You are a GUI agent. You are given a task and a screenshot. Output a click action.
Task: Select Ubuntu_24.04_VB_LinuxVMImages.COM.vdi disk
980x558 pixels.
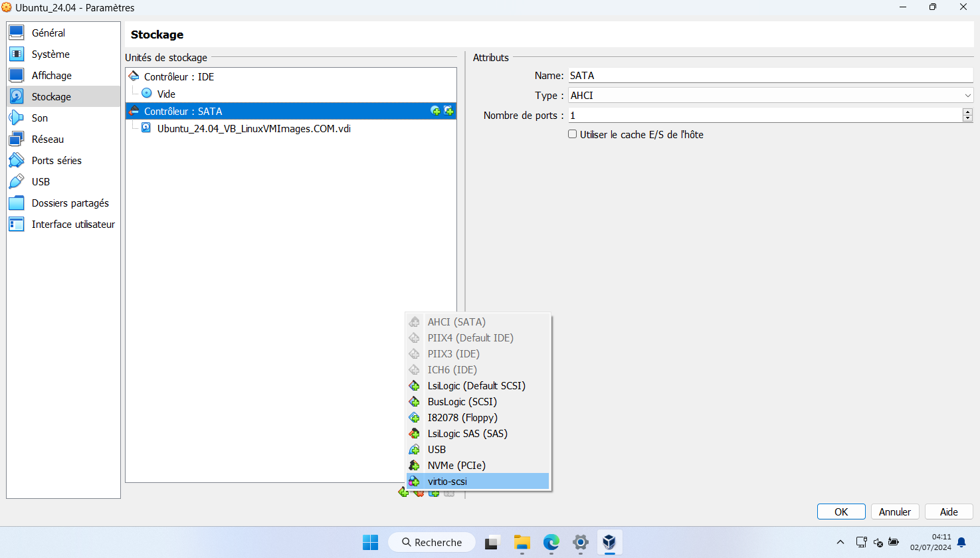tap(291, 128)
